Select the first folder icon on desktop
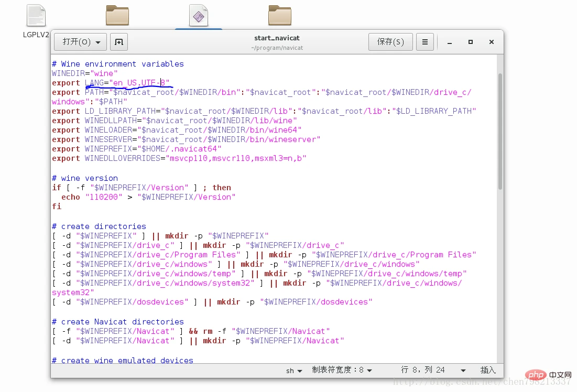Screen dimensions: 577x392 coord(117,15)
